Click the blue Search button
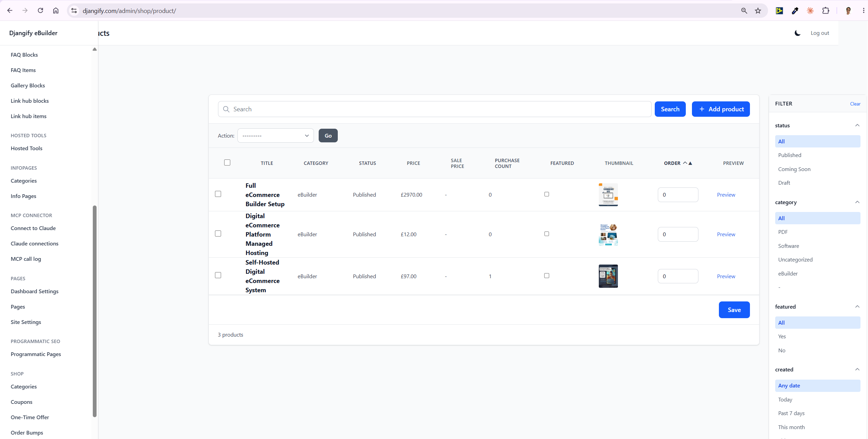 pos(670,109)
